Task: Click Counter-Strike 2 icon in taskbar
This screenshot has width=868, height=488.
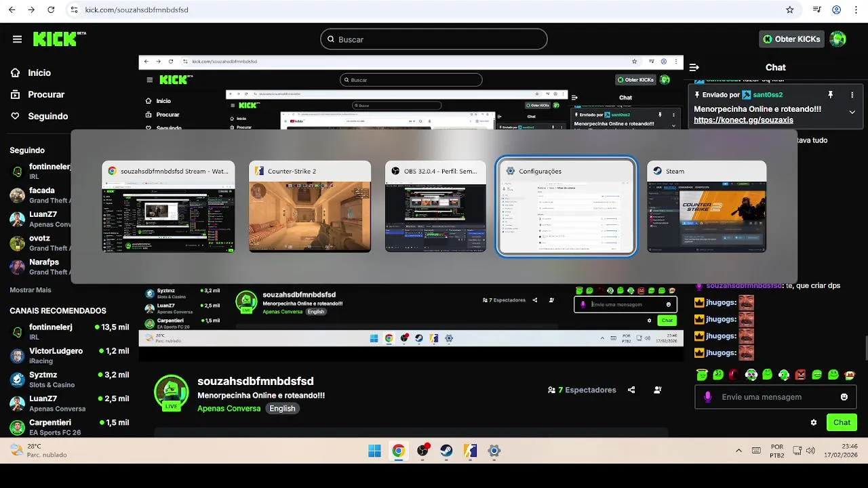Action: coord(470,451)
